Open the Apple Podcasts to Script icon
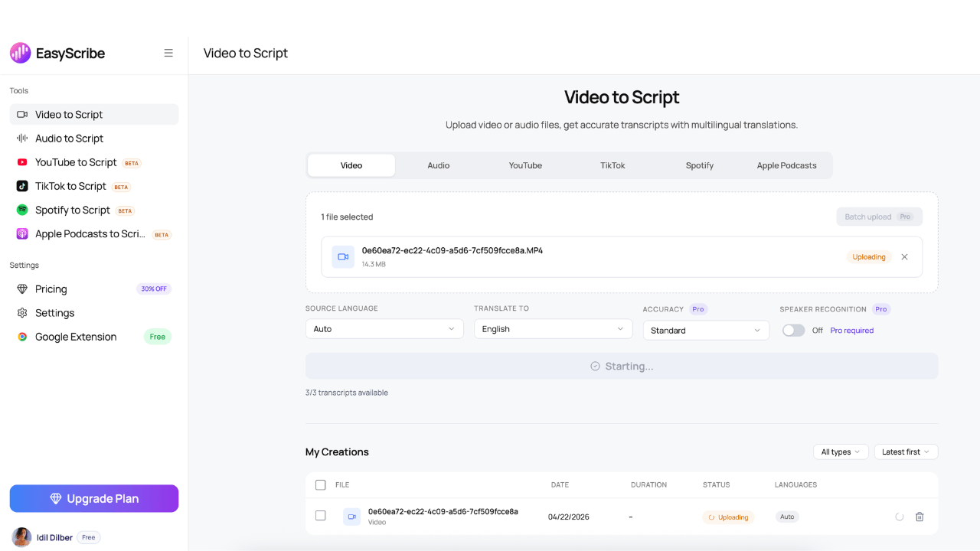The image size is (980, 551). pos(21,233)
